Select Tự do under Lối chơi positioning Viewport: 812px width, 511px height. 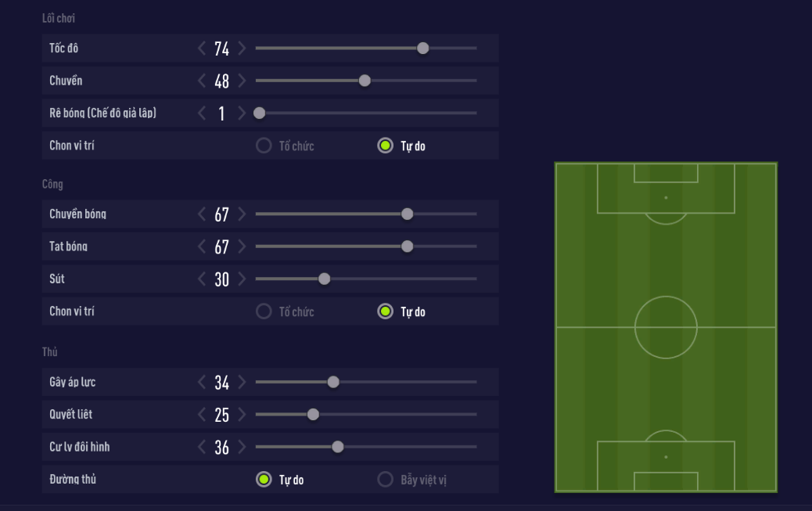click(x=385, y=146)
